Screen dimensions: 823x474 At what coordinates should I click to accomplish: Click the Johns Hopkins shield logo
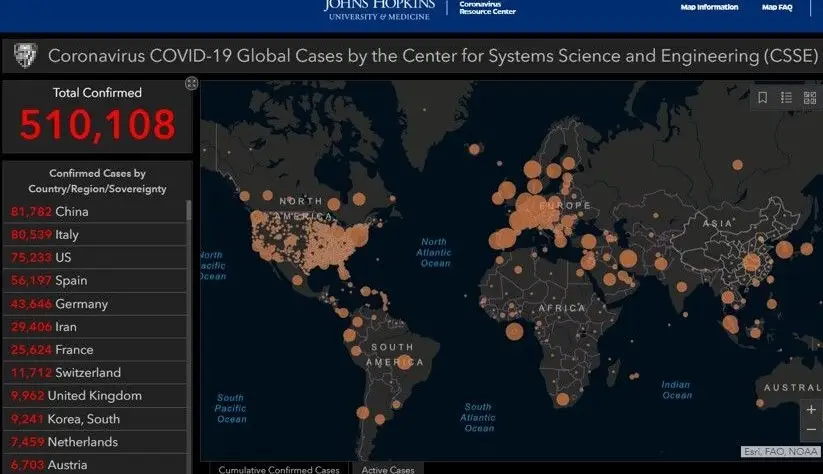coord(24,56)
